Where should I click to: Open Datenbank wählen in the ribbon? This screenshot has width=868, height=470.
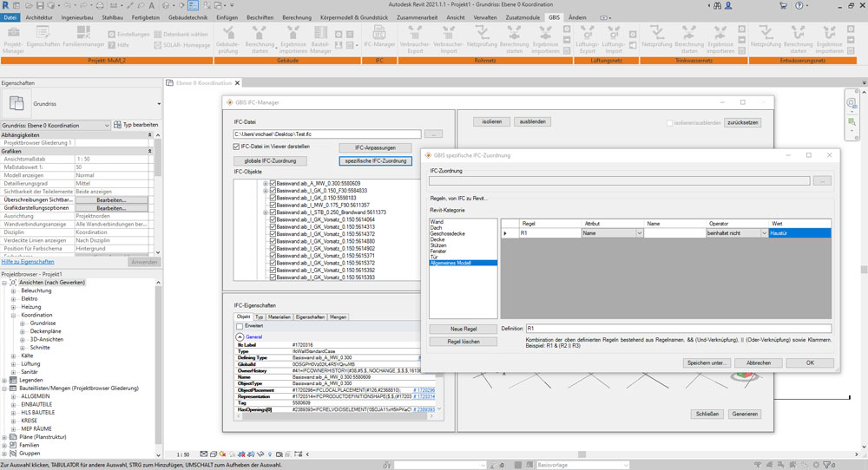[x=181, y=35]
